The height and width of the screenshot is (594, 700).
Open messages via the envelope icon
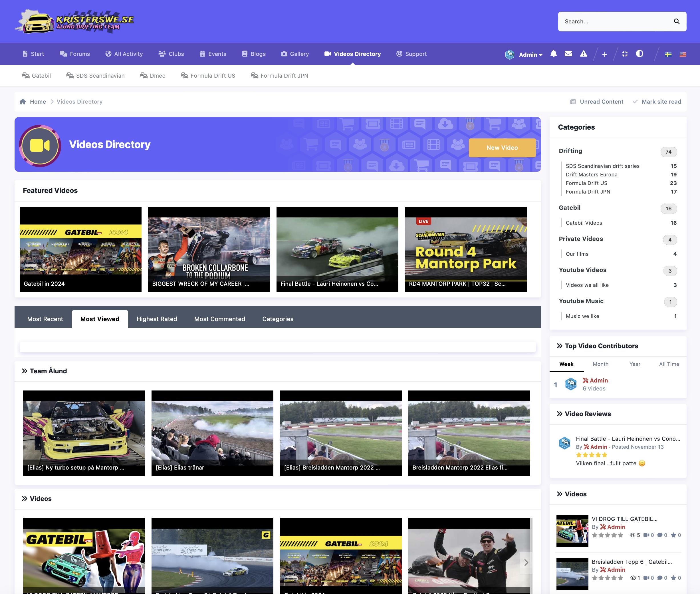pos(568,54)
